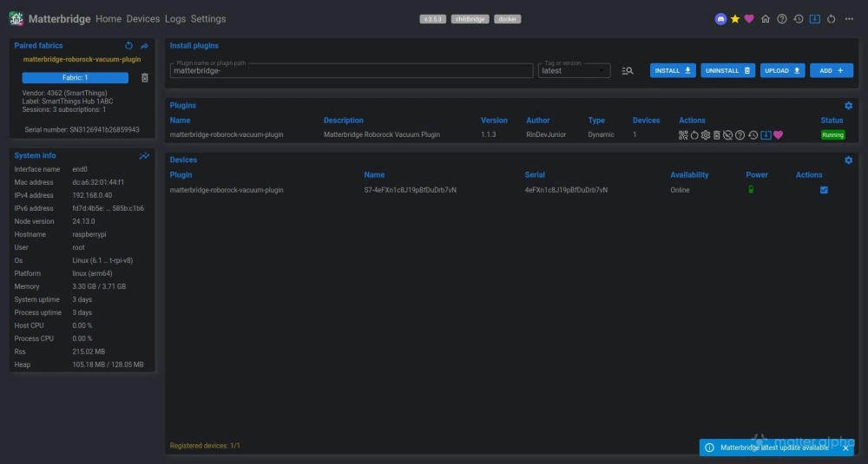This screenshot has height=464, width=868.
Task: Open the Devices panel settings gear
Action: 848,160
